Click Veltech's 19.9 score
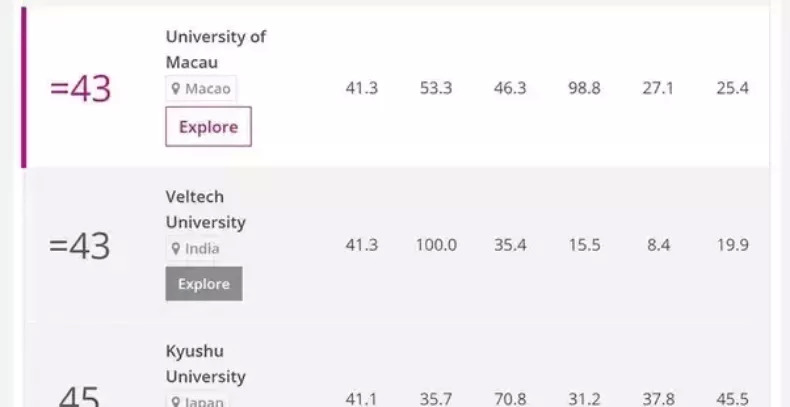This screenshot has width=790, height=407. 732,245
